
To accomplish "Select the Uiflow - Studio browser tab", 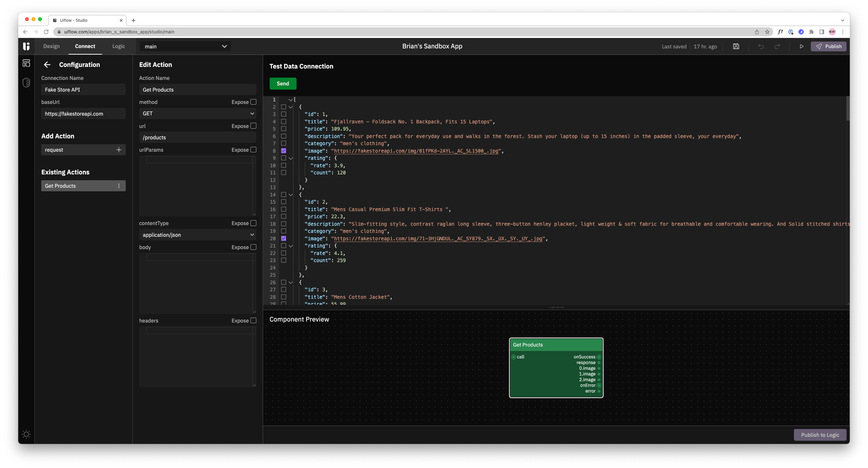I will 88,20.
